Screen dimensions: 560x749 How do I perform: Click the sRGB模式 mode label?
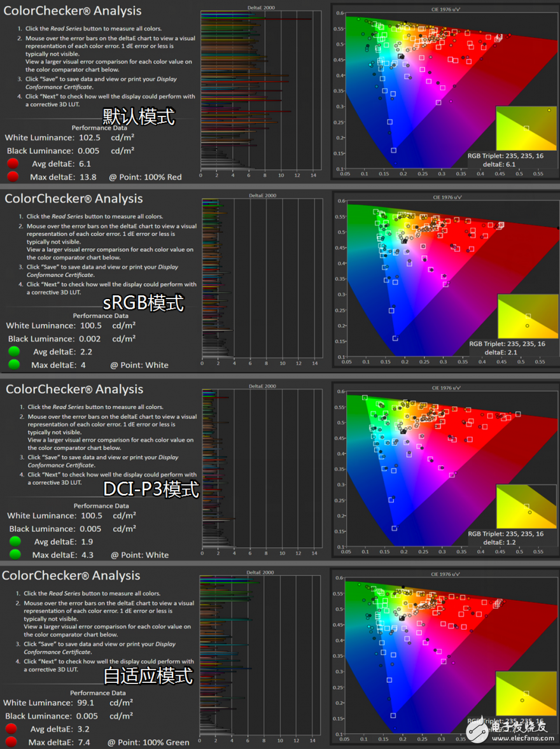(143, 302)
